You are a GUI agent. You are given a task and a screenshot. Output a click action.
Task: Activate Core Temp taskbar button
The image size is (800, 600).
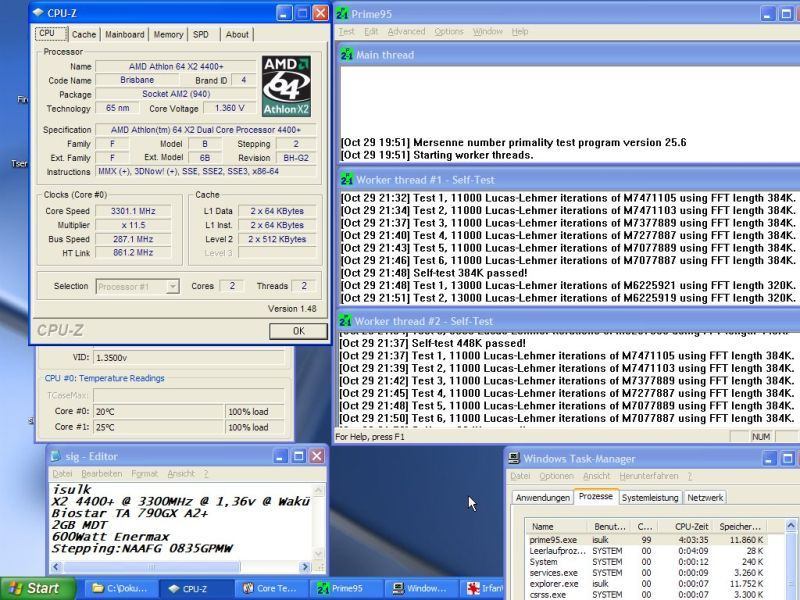pyautogui.click(x=270, y=588)
